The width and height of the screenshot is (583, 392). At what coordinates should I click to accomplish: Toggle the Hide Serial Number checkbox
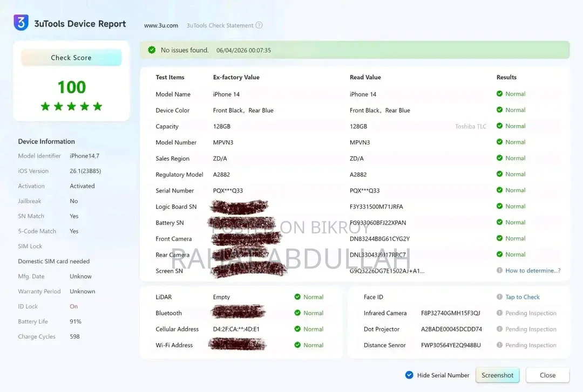click(409, 375)
